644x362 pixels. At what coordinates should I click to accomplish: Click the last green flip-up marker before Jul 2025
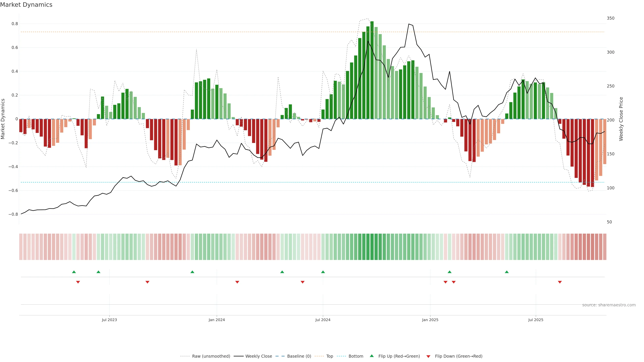[507, 272]
